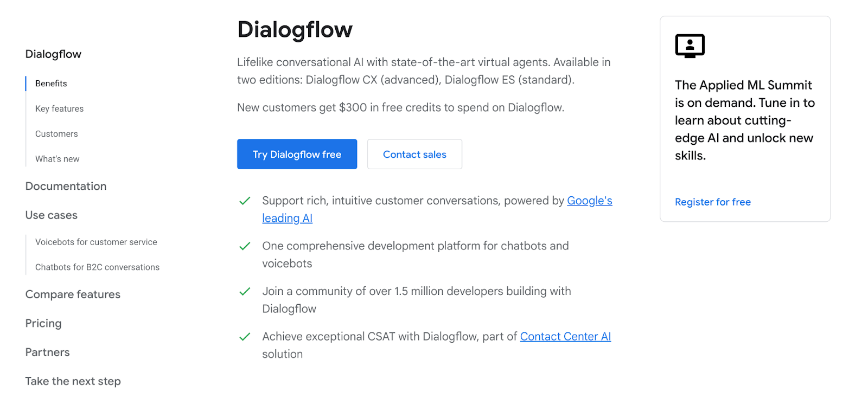This screenshot has width=868, height=398.
Task: Open the Use cases sidebar section
Action: [51, 215]
